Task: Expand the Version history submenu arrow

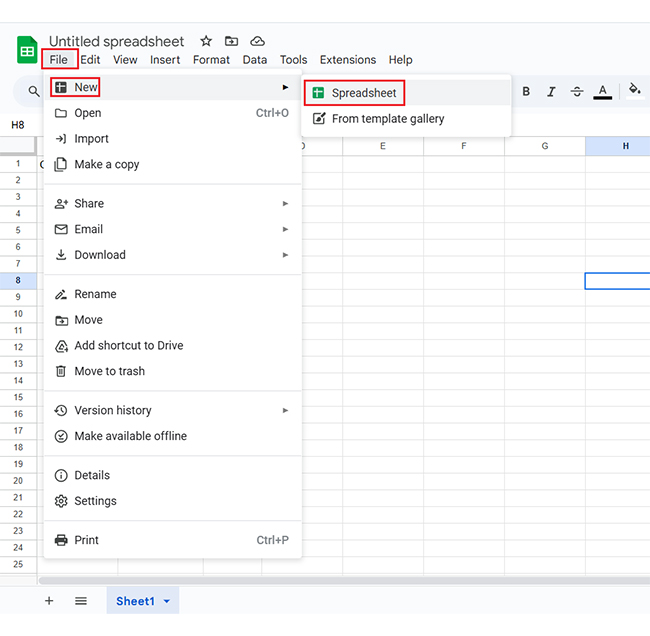Action: coord(285,410)
